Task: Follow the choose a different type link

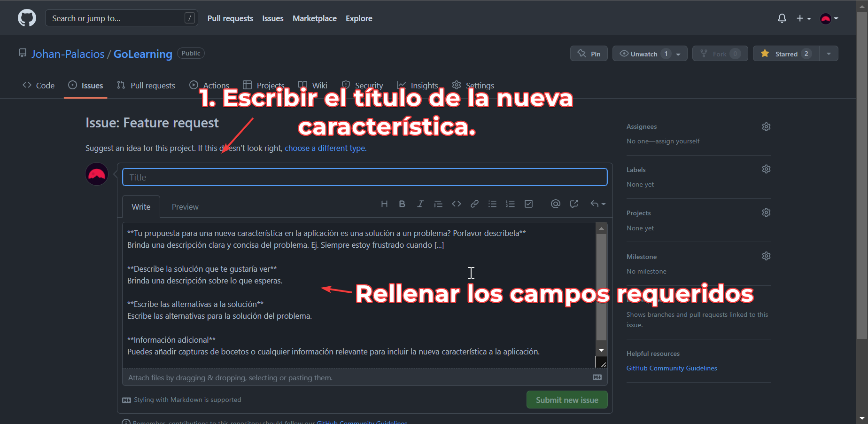Action: (x=325, y=148)
